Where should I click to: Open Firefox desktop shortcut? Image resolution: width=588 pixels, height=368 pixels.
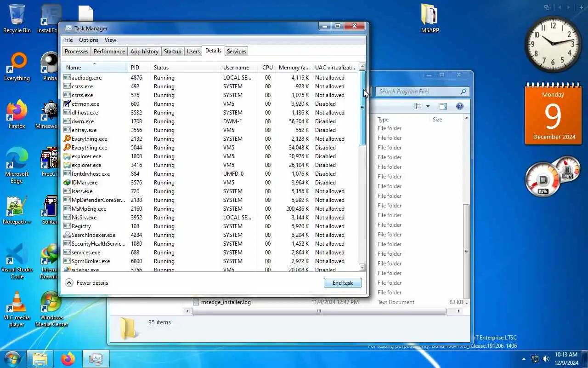coord(17,114)
